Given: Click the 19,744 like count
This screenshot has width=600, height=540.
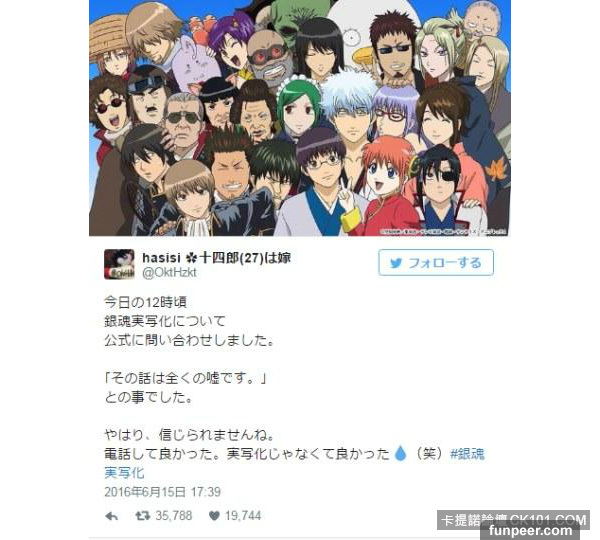Looking at the screenshot, I should [243, 516].
